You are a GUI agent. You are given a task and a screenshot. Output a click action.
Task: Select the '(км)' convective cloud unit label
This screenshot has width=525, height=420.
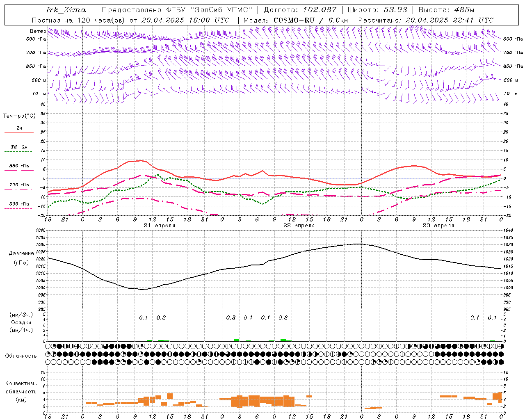coord(21,399)
